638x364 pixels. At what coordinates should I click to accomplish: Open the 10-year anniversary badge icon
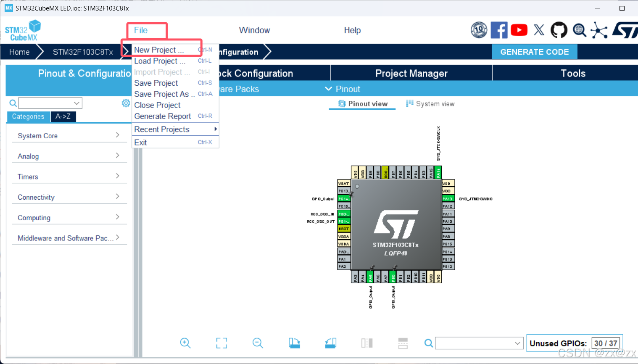tap(479, 30)
